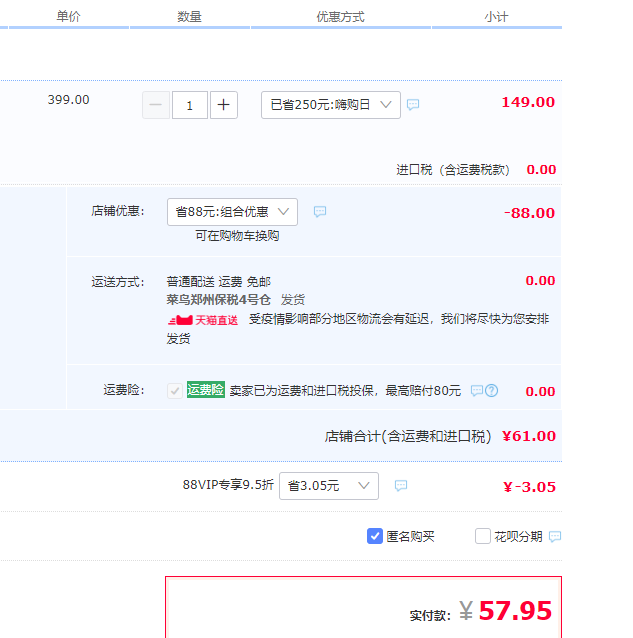This screenshot has width=633, height=638.
Task: Click the comment icon beside the 嗨购日 discount dropdown
Action: [413, 105]
